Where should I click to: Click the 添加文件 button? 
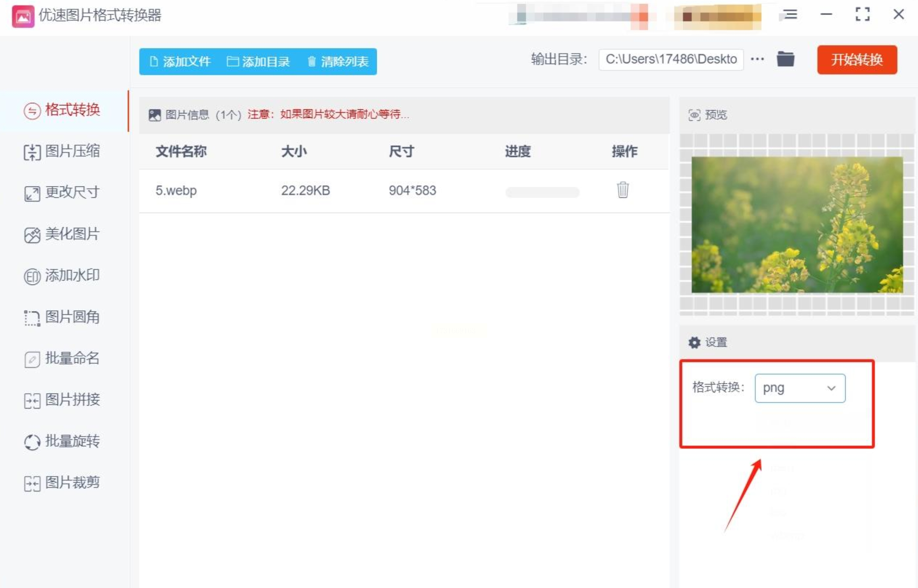coord(180,62)
